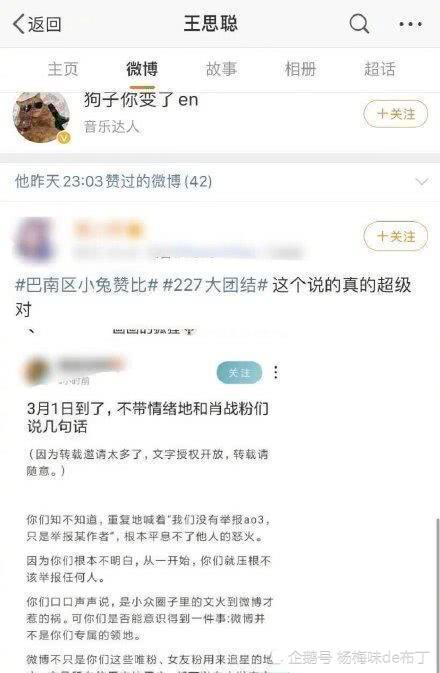Open the search magnifier icon
440x673 pixels.
(x=359, y=23)
